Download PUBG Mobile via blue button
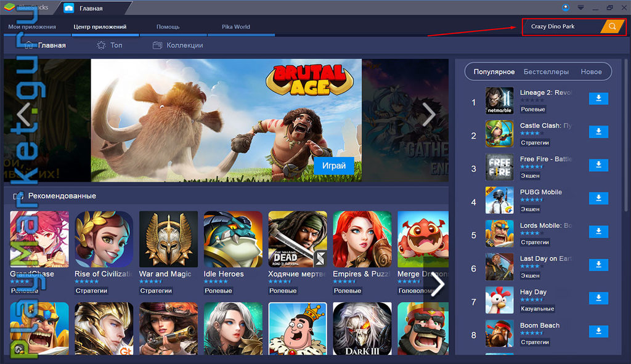 tap(598, 198)
